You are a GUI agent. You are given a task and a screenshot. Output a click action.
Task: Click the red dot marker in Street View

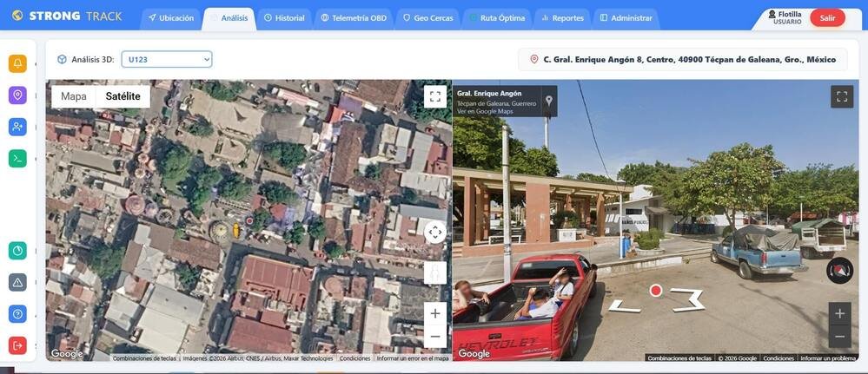point(656,291)
